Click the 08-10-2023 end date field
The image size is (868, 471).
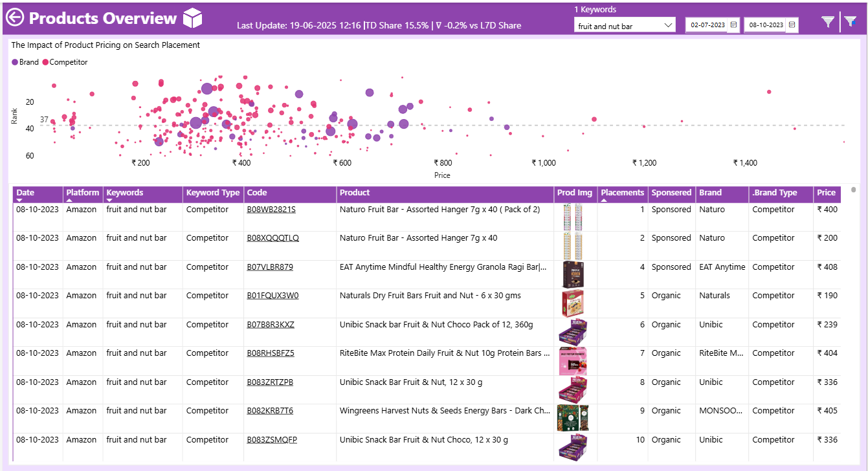766,25
